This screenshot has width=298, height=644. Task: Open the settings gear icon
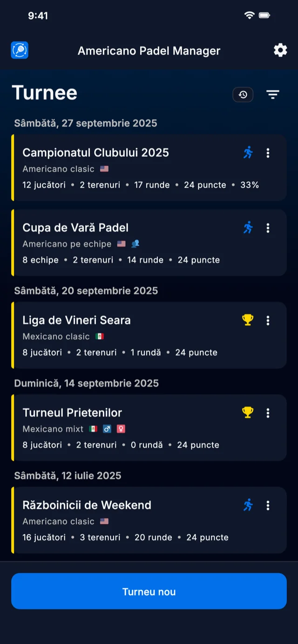(280, 50)
